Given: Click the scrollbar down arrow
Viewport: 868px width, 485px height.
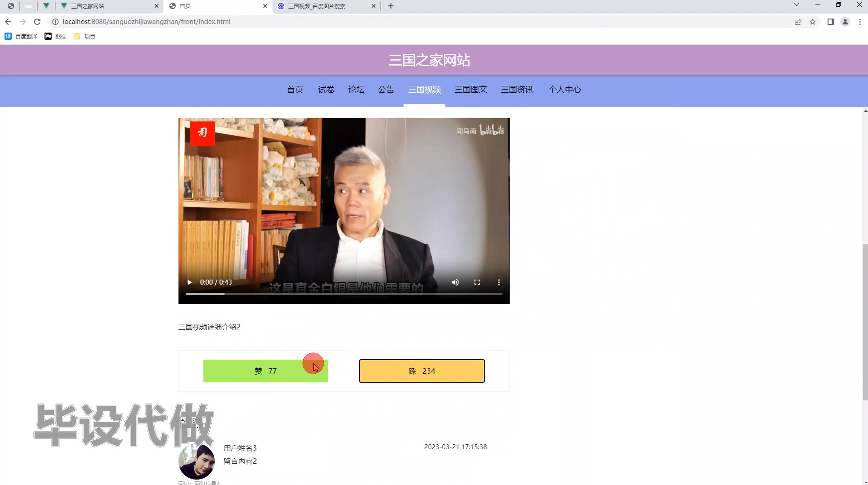Looking at the screenshot, I should pos(865,482).
